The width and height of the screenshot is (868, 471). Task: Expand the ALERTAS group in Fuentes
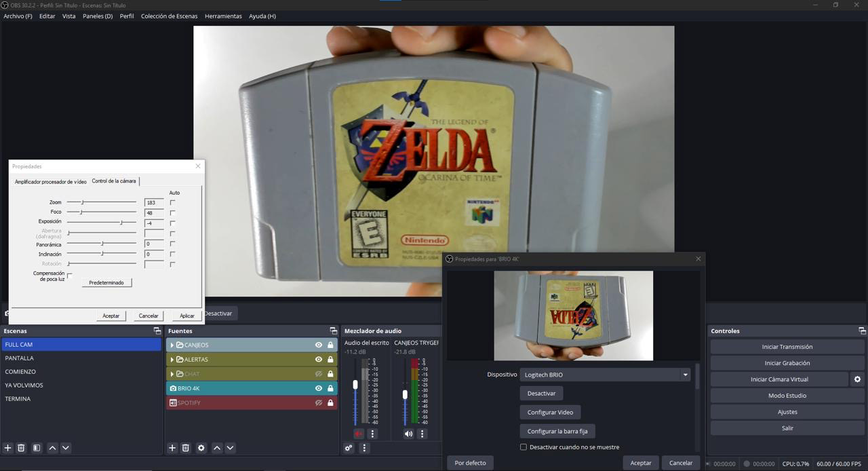172,359
